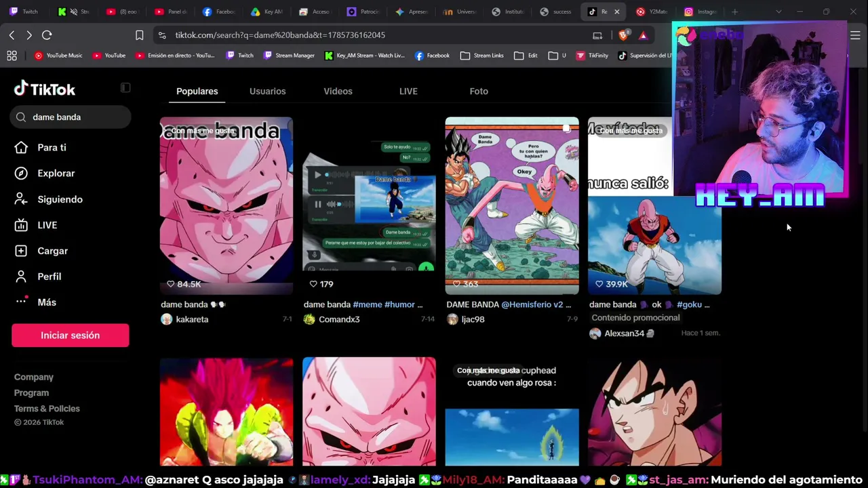Open the YouTube Music bookmark
This screenshot has width=868, height=488.
pyautogui.click(x=58, y=56)
